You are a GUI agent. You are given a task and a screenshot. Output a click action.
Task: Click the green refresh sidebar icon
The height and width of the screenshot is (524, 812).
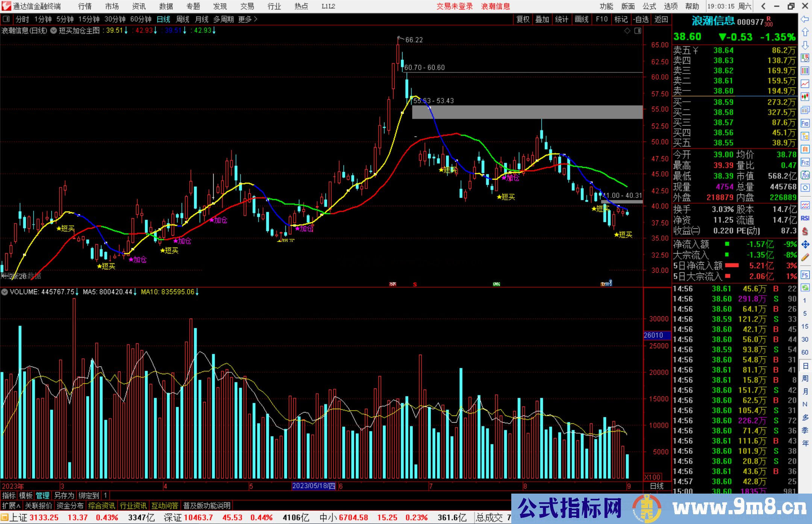pos(805,288)
